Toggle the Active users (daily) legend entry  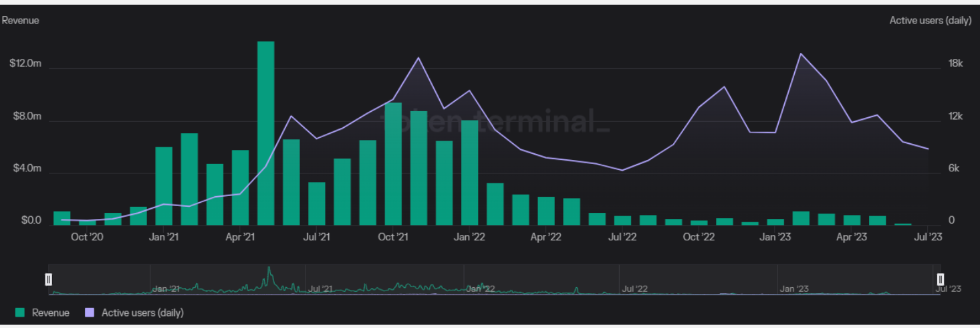click(135, 313)
